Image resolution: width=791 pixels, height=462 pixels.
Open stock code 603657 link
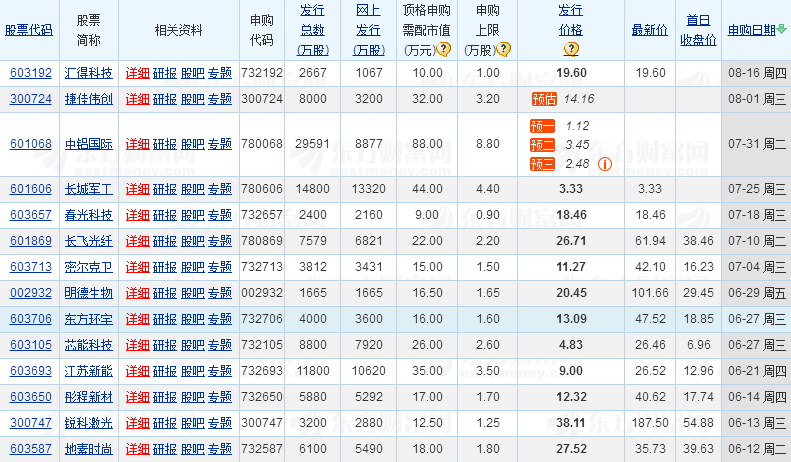click(31, 215)
